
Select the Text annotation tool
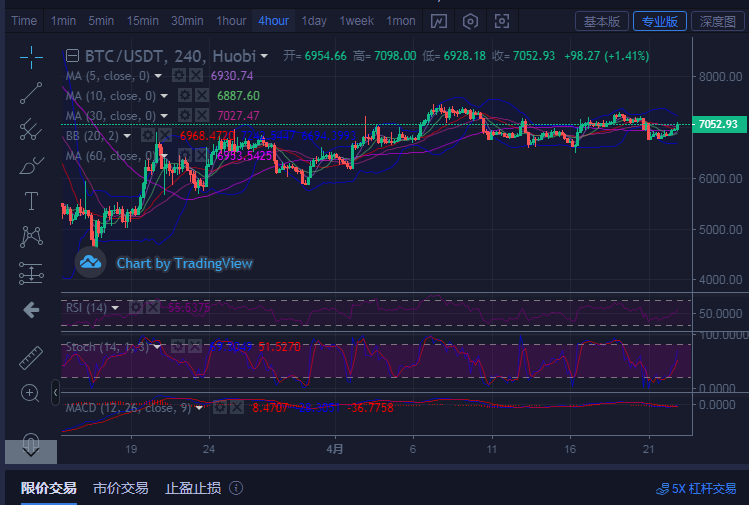[32, 201]
